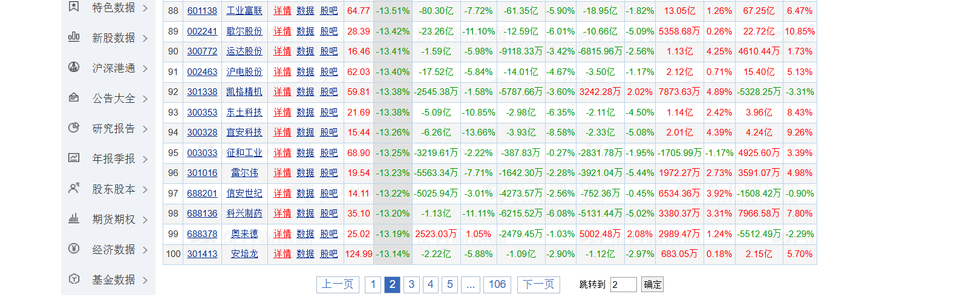Viewport: 980px width, 300px height.
Task: Click the 经济数据 yen icon
Action: pyautogui.click(x=74, y=249)
